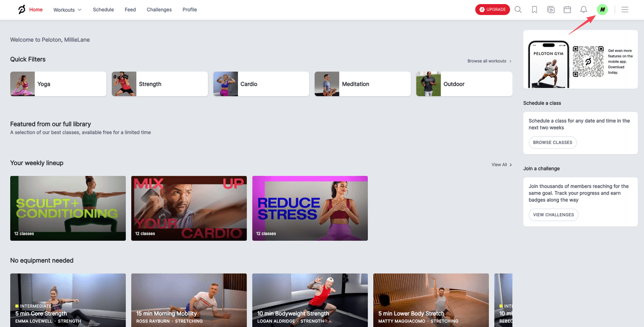Open the Profile page
644x327 pixels.
[190, 9]
